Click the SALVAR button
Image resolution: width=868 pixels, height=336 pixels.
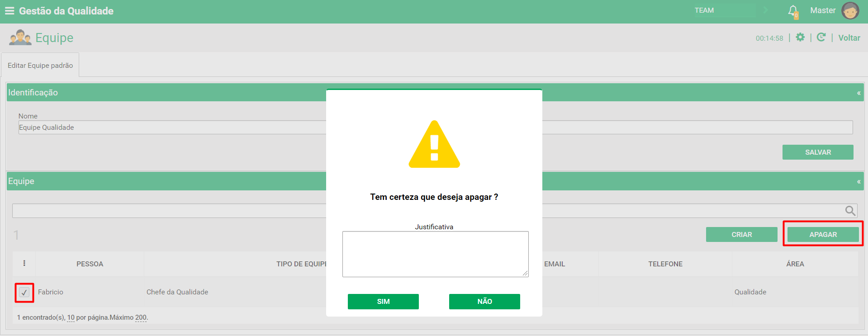point(818,152)
